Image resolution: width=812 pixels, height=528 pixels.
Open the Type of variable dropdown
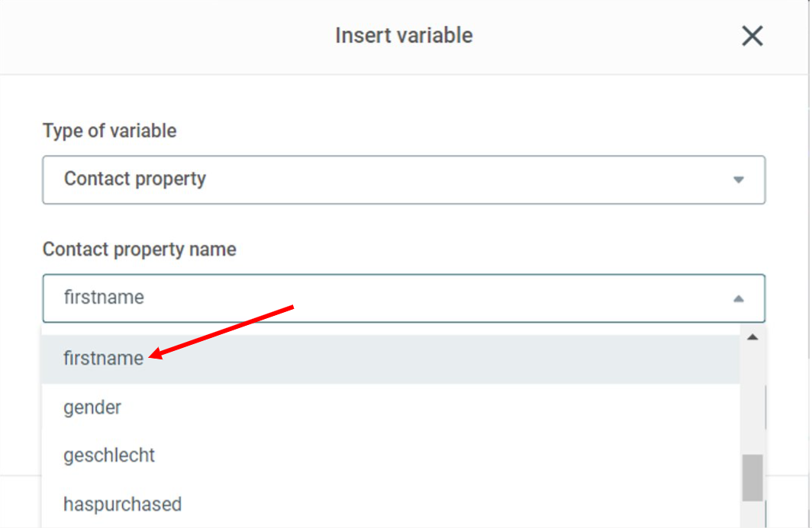(404, 179)
